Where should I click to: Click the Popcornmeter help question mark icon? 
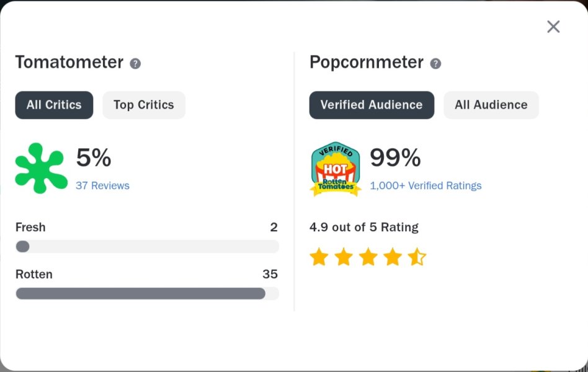point(435,63)
